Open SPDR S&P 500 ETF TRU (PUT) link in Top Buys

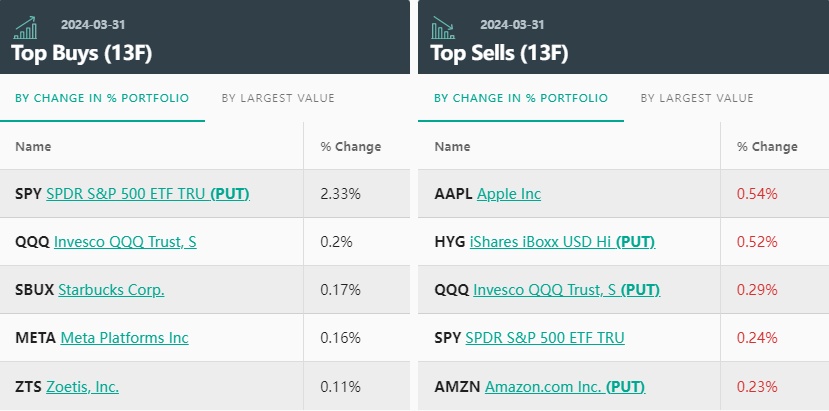tap(148, 193)
